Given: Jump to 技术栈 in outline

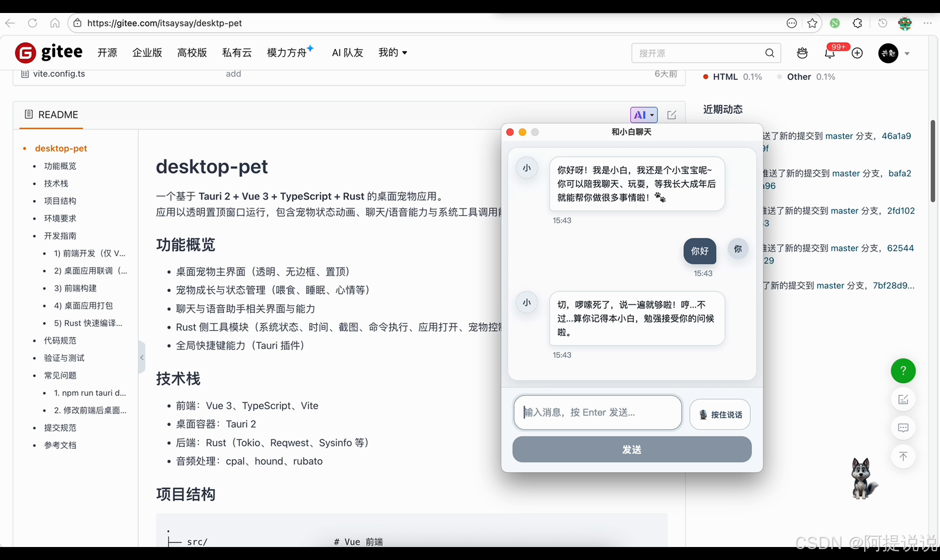Looking at the screenshot, I should pyautogui.click(x=56, y=183).
